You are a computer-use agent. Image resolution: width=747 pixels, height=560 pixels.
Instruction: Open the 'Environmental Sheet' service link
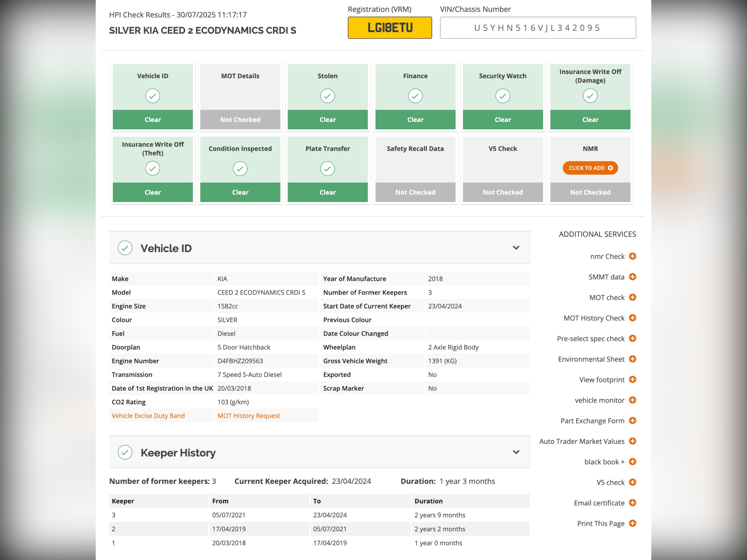(591, 359)
